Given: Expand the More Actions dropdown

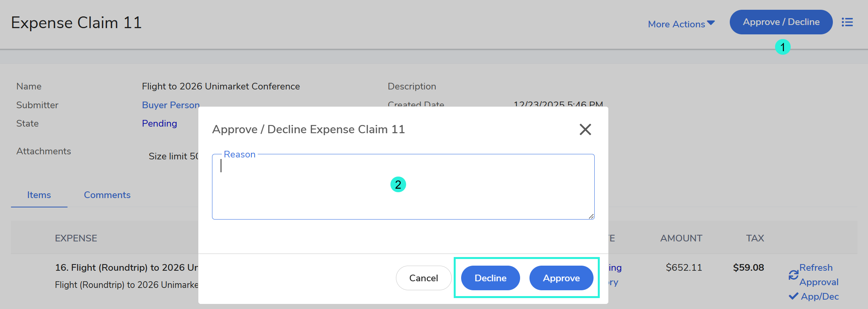Looking at the screenshot, I should click(x=681, y=24).
